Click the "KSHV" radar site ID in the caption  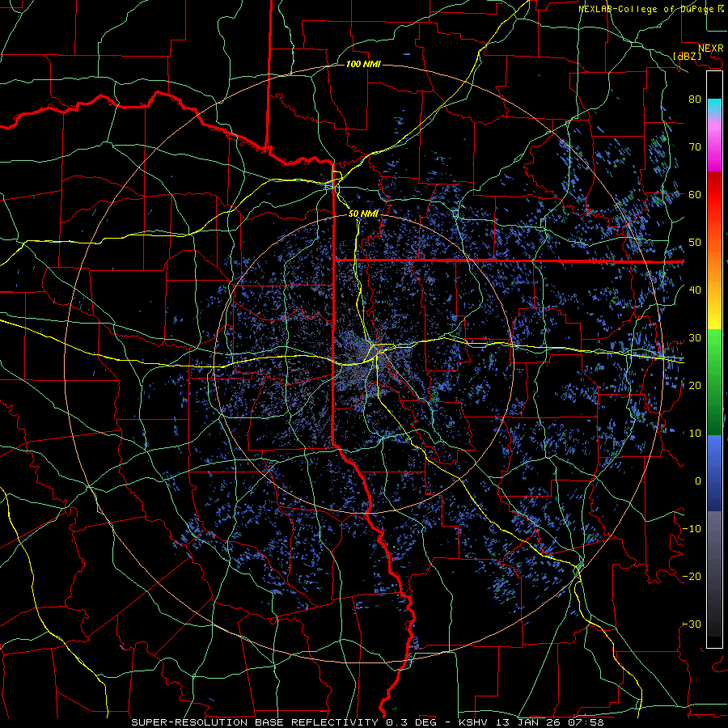(x=473, y=722)
